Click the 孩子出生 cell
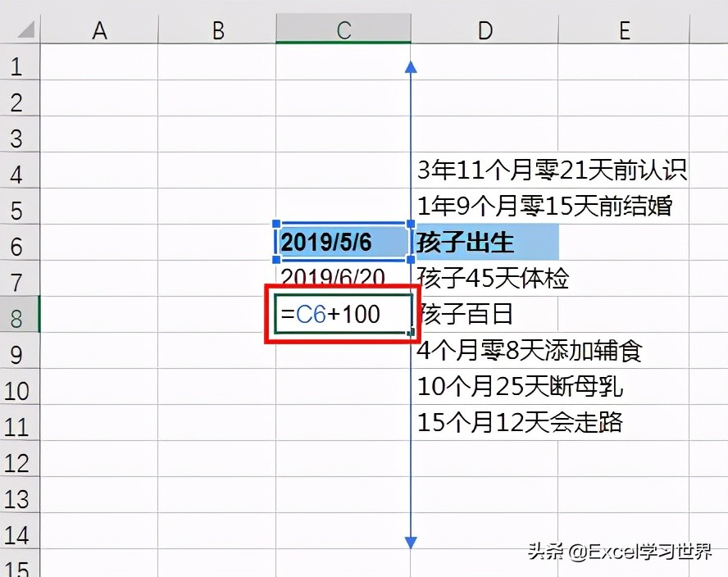This screenshot has height=577, width=728. coord(485,242)
